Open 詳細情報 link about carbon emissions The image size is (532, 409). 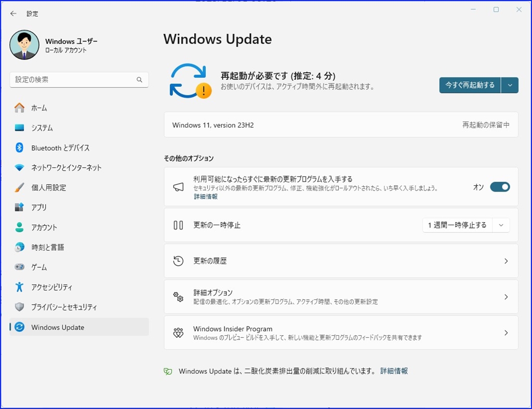394,371
